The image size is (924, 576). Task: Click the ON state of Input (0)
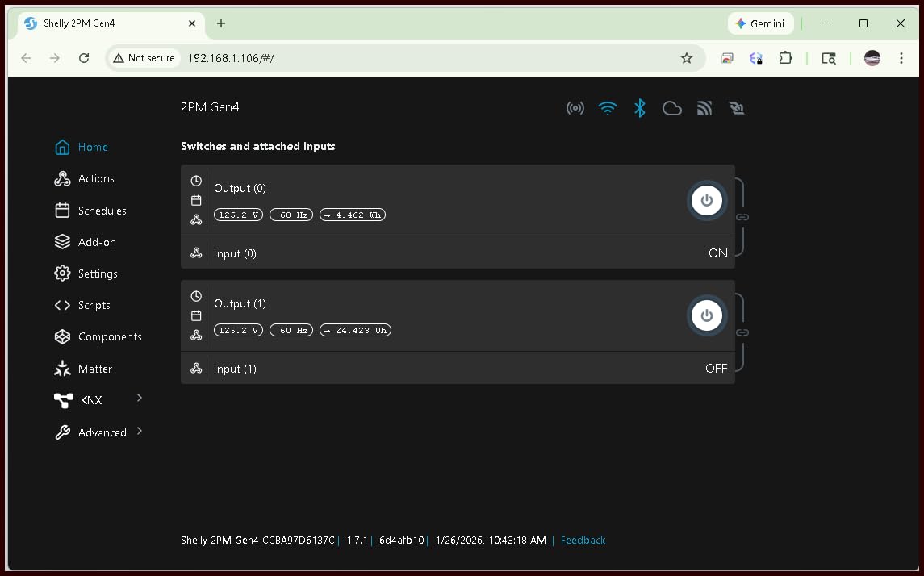pos(717,253)
